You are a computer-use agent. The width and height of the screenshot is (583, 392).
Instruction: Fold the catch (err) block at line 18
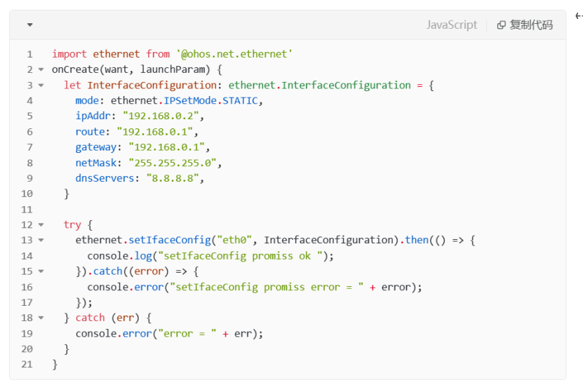41,318
